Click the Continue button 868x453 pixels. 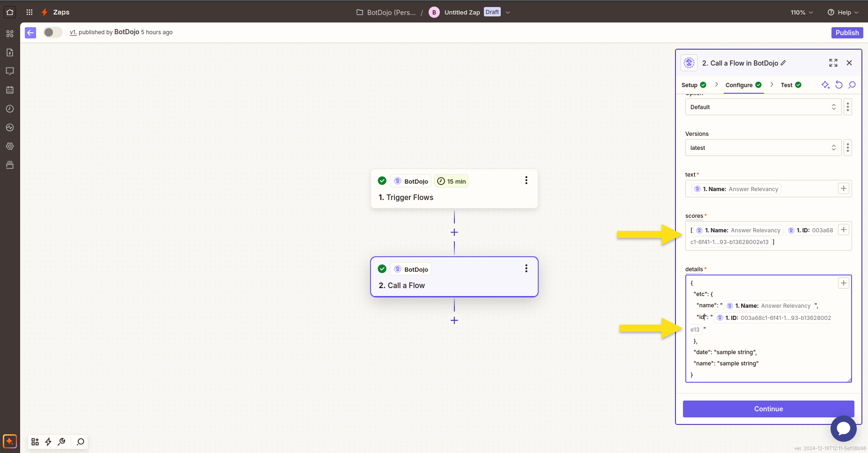768,409
